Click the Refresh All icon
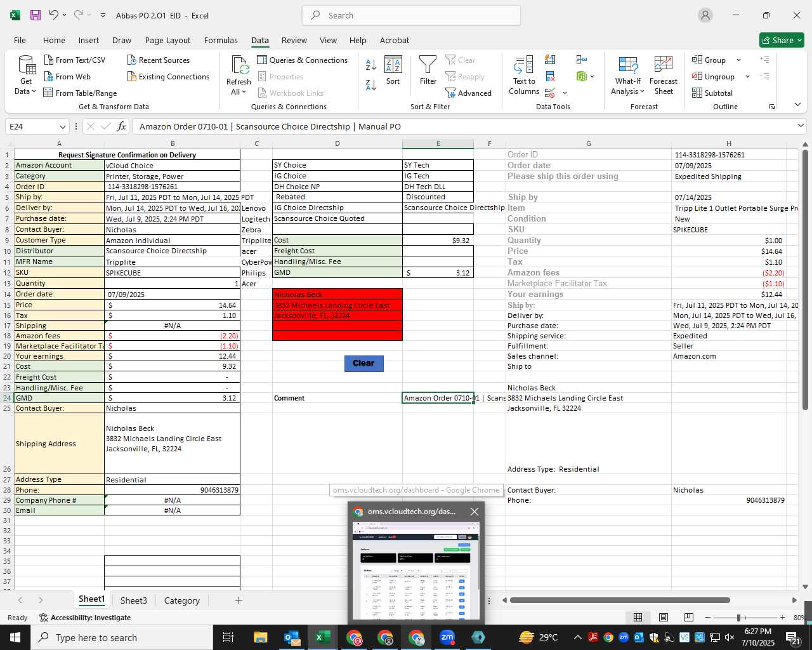This screenshot has height=650, width=812. (239, 66)
